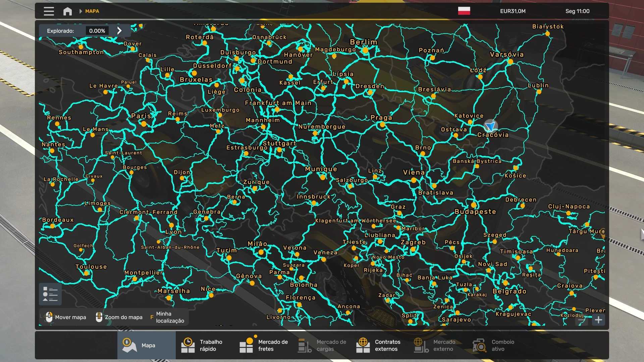Click the minus zoom-out button
The height and width of the screenshot is (362, 644).
tap(582, 320)
